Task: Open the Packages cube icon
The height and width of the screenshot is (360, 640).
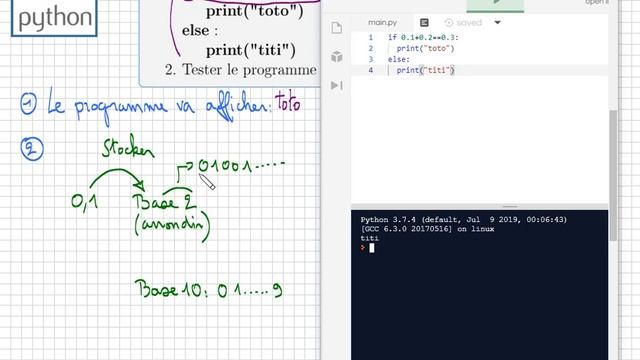Action: pyautogui.click(x=337, y=56)
